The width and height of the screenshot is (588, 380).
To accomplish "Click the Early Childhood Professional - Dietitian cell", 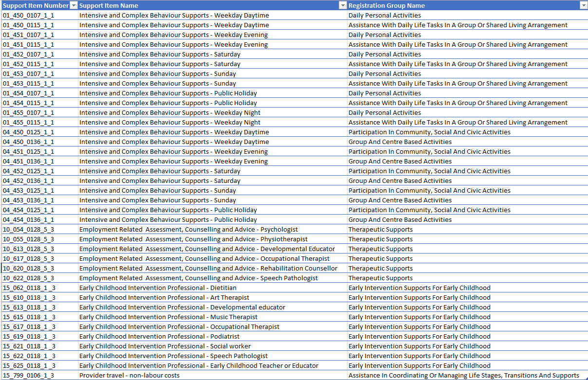I will [x=213, y=288].
